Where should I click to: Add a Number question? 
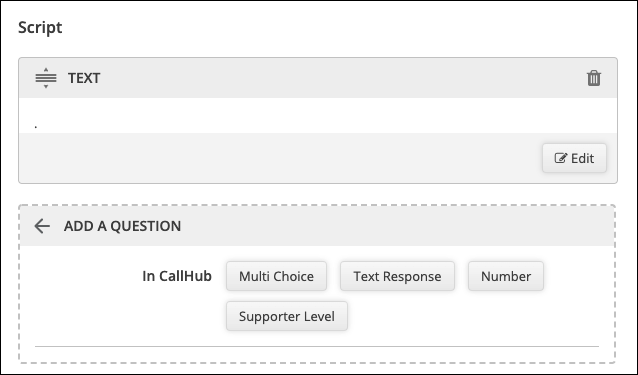(x=506, y=276)
